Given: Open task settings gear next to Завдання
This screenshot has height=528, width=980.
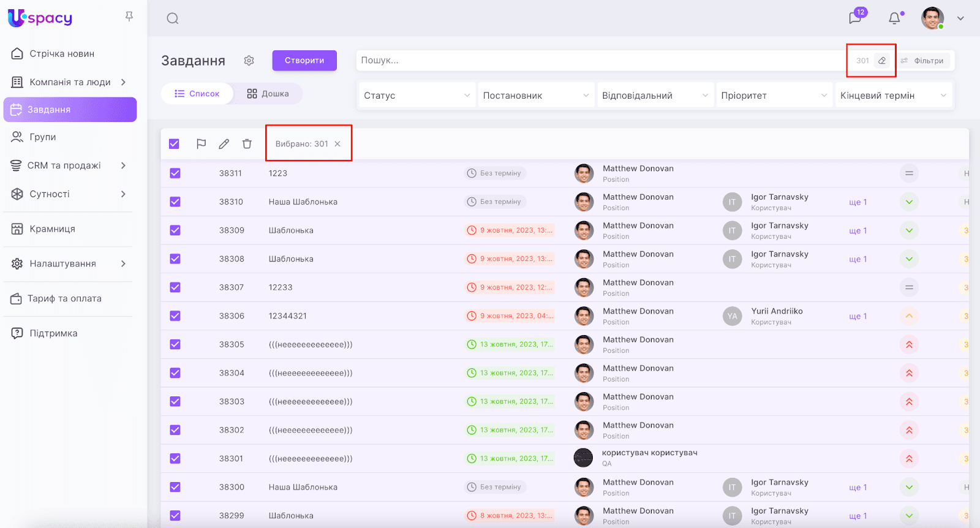Looking at the screenshot, I should click(x=249, y=61).
